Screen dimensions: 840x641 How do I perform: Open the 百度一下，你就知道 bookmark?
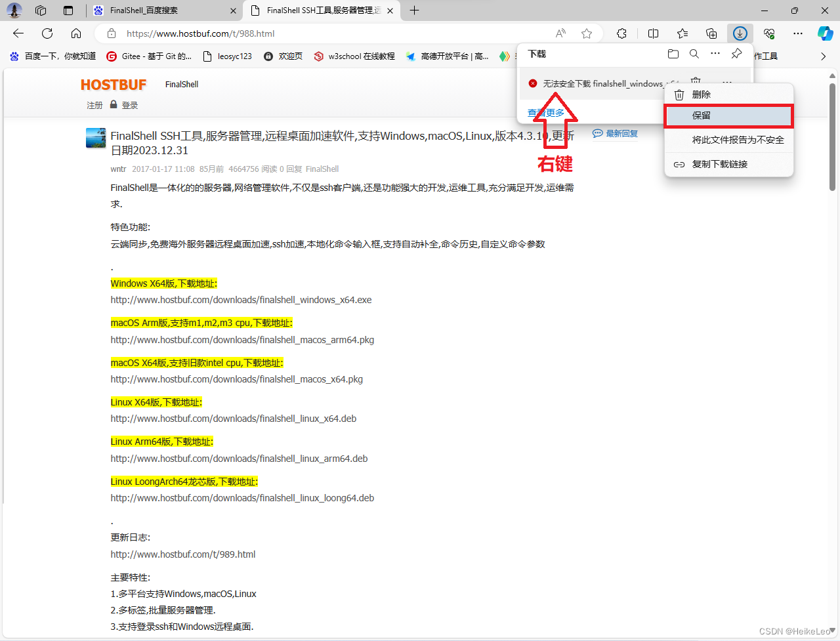point(52,56)
